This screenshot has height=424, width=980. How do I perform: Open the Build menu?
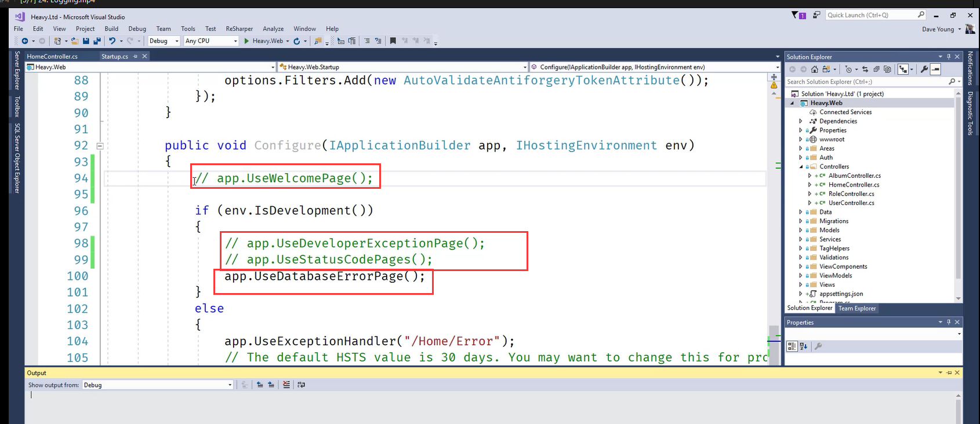pos(111,28)
